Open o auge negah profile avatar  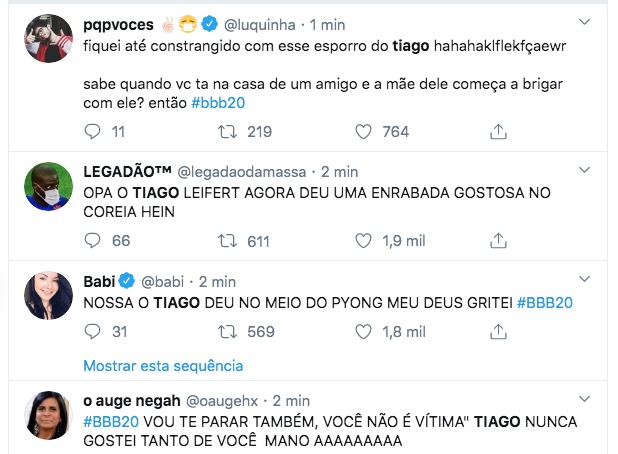pos(48,416)
